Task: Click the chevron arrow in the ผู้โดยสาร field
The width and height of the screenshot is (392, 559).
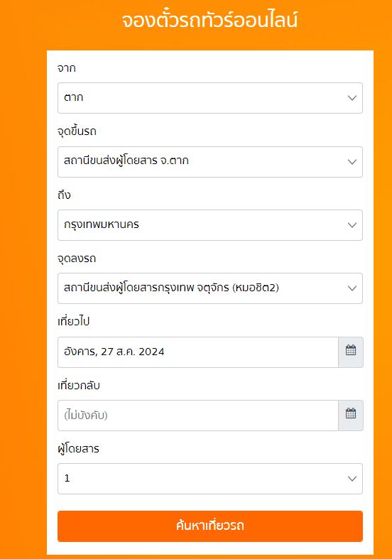Action: click(x=352, y=479)
